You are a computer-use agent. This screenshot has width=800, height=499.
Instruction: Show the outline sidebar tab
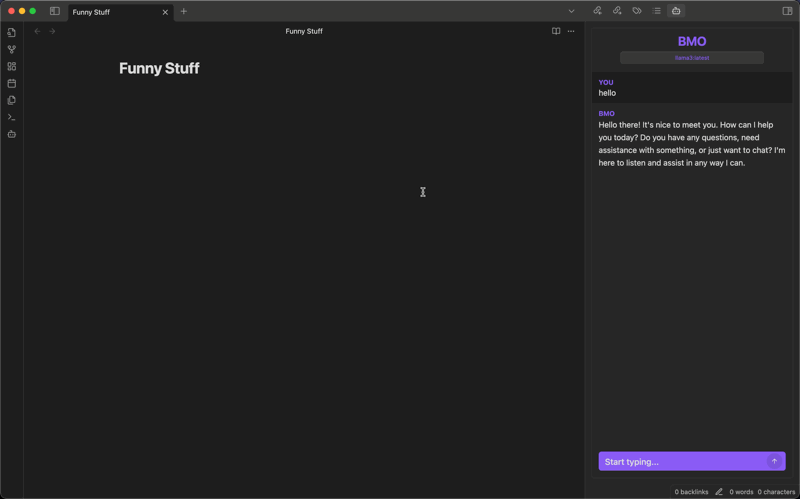[657, 11]
